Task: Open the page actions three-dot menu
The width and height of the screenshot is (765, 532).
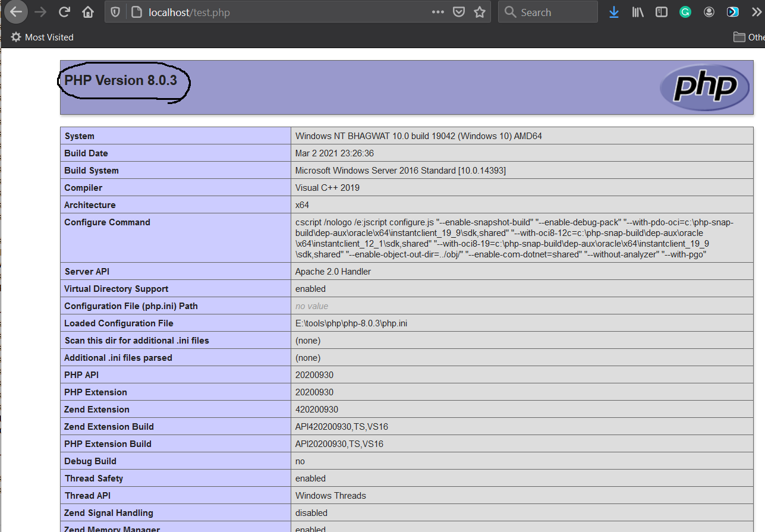Action: [x=438, y=12]
